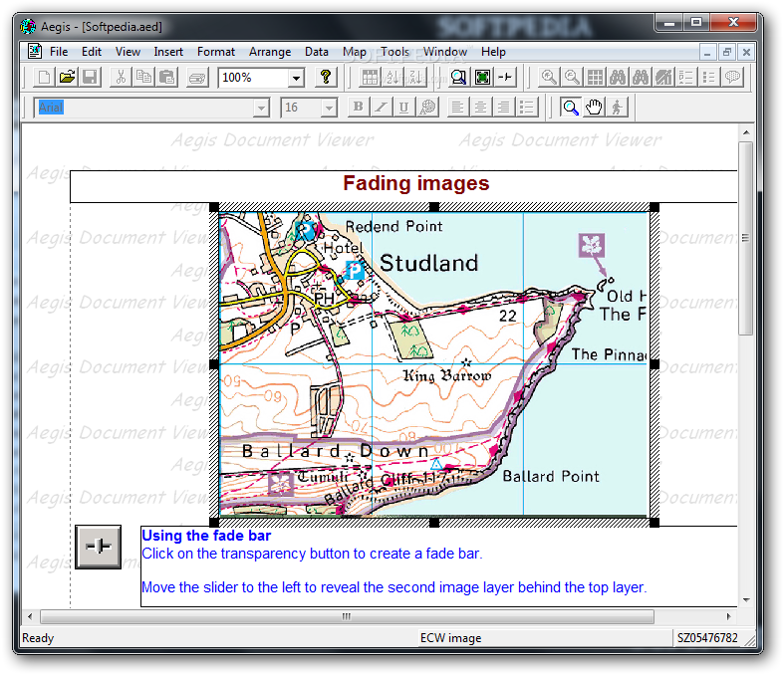
Task: Toggle underline formatting
Action: click(404, 108)
